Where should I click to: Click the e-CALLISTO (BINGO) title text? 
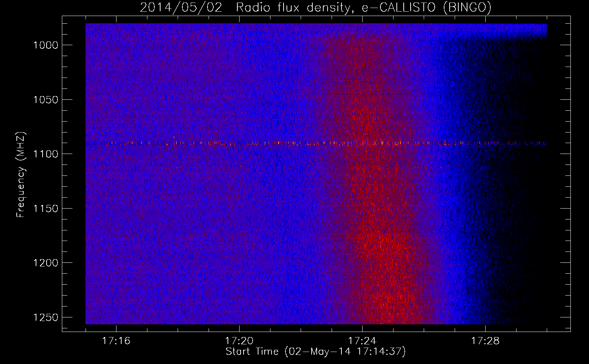[x=426, y=7]
